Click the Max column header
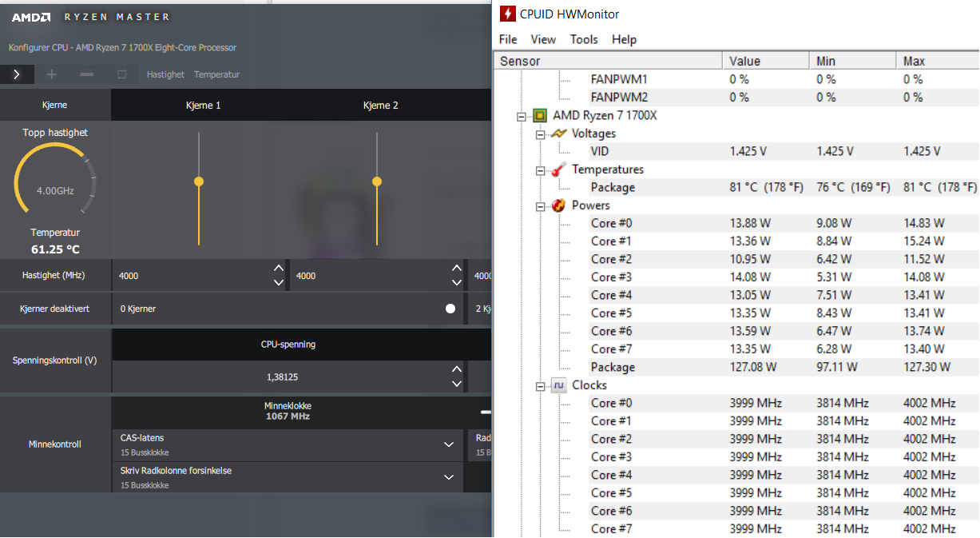Screen dimensions: 980x538 tap(938, 61)
